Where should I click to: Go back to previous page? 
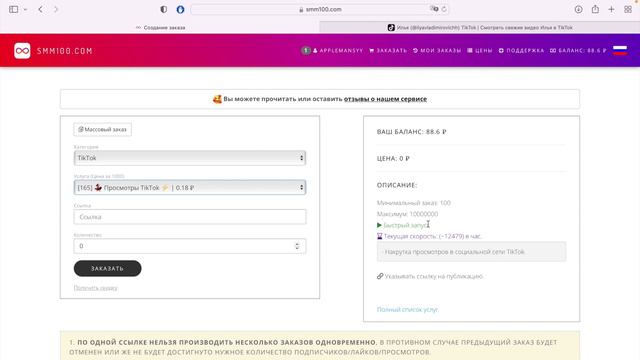coord(40,9)
